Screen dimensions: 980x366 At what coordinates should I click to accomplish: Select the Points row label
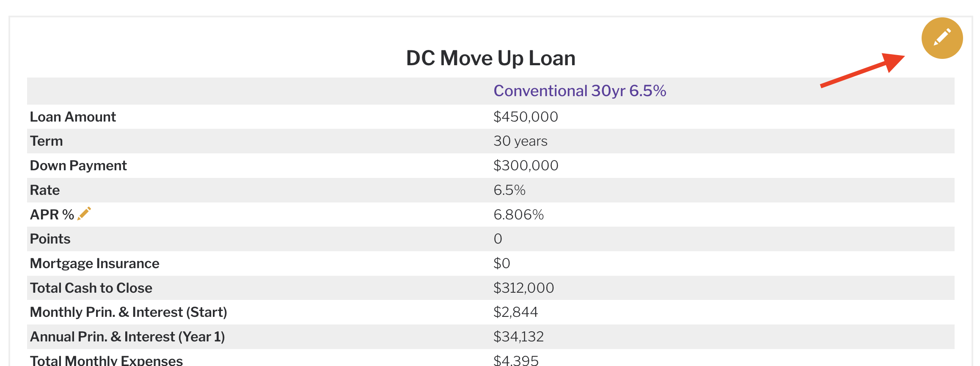tap(50, 239)
